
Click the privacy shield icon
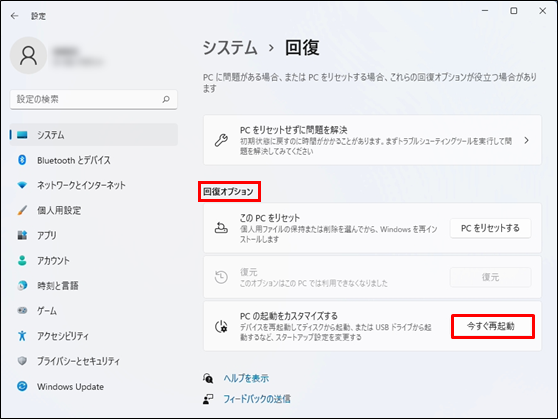[22, 361]
